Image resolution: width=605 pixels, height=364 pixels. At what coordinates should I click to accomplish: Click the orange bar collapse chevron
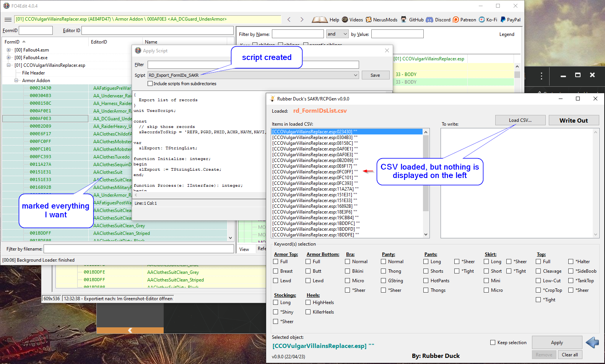[x=130, y=330]
